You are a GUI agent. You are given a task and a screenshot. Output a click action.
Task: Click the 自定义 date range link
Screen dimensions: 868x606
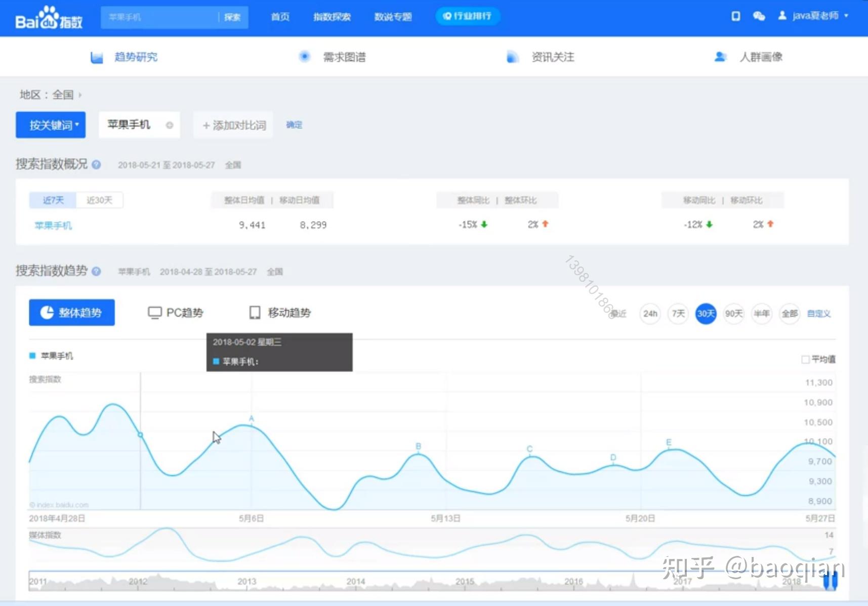tap(819, 314)
